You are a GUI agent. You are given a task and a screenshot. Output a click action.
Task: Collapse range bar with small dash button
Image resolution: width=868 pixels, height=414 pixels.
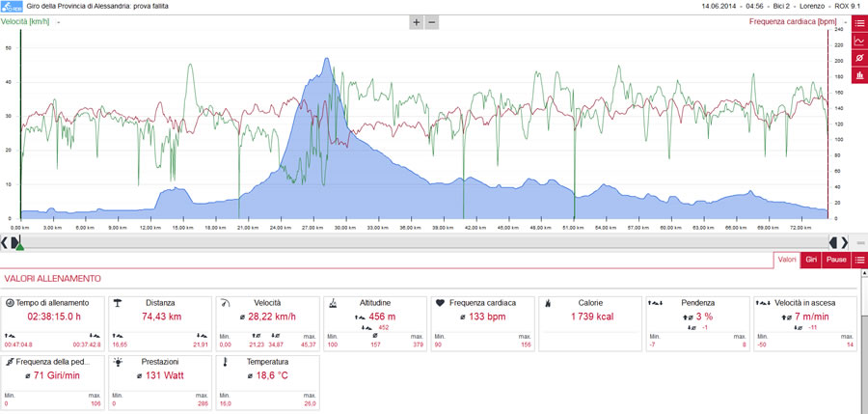tap(859, 243)
